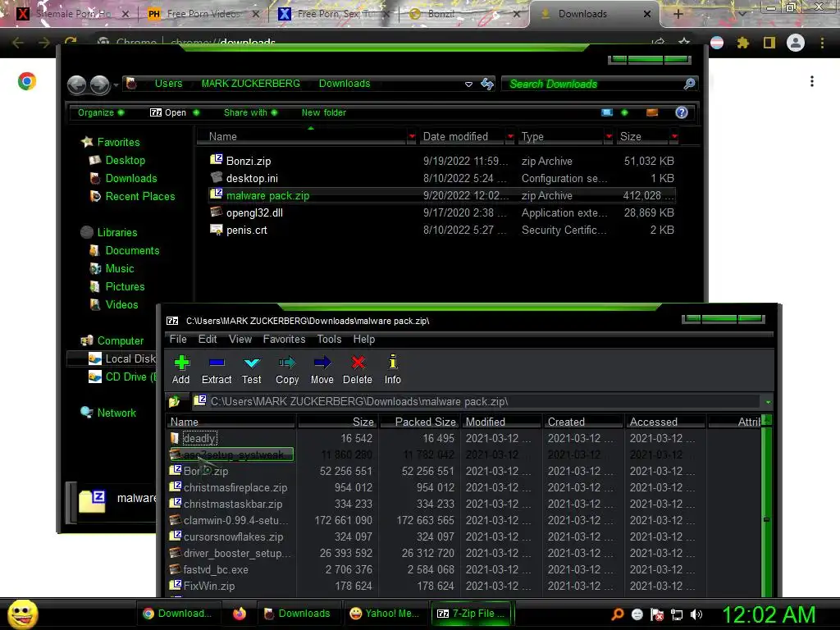The width and height of the screenshot is (840, 630).
Task: Open the Share with dropdown
Action: pos(250,112)
